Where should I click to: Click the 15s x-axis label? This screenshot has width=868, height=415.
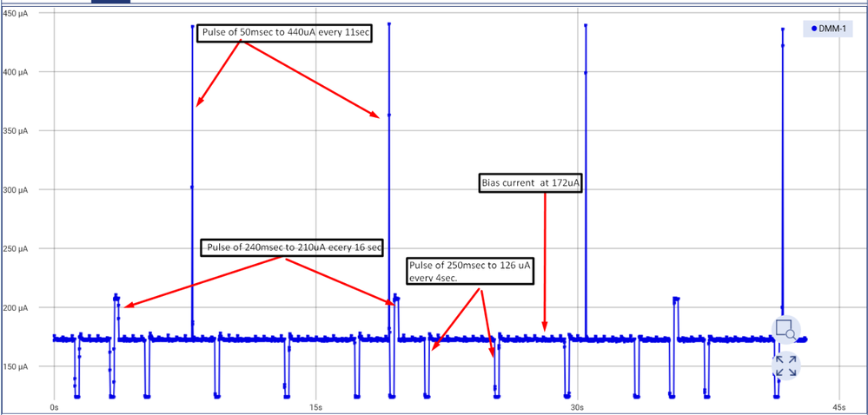pos(315,406)
